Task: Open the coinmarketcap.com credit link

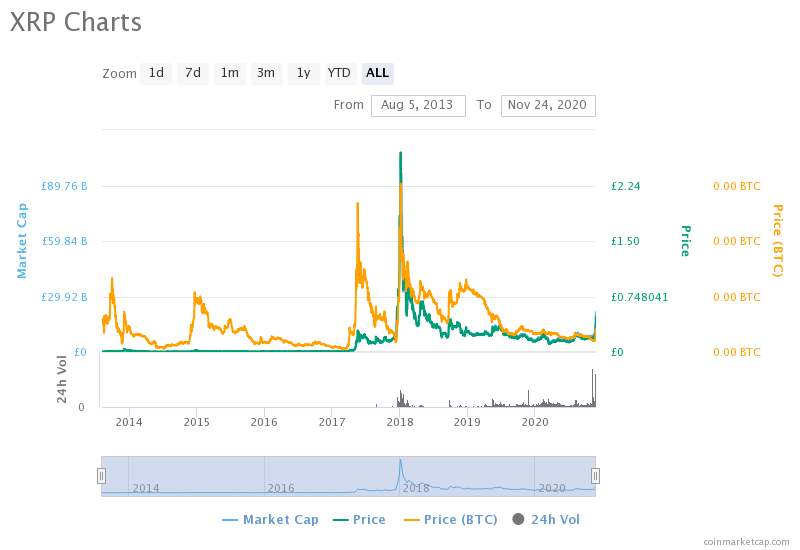Action: pyautogui.click(x=746, y=542)
